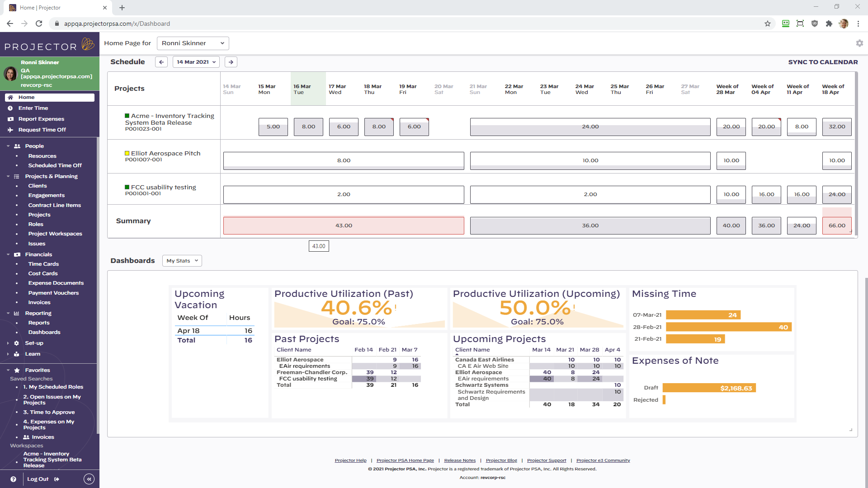Screen dimensions: 868x488
Task: Click SYNC TO CALENDAR
Action: tap(822, 62)
